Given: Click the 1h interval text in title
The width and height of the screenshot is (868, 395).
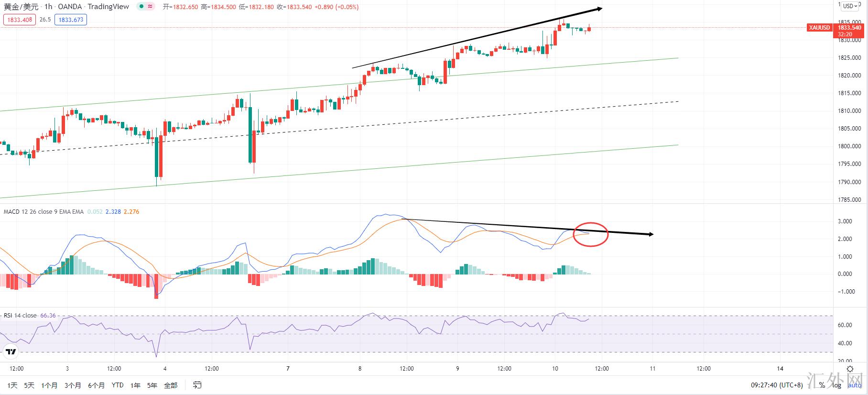Looking at the screenshot, I should (48, 7).
